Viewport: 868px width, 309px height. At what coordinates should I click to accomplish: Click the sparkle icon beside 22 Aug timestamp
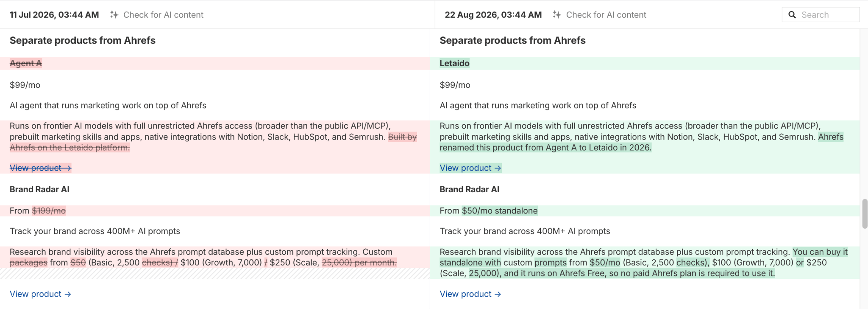(557, 14)
